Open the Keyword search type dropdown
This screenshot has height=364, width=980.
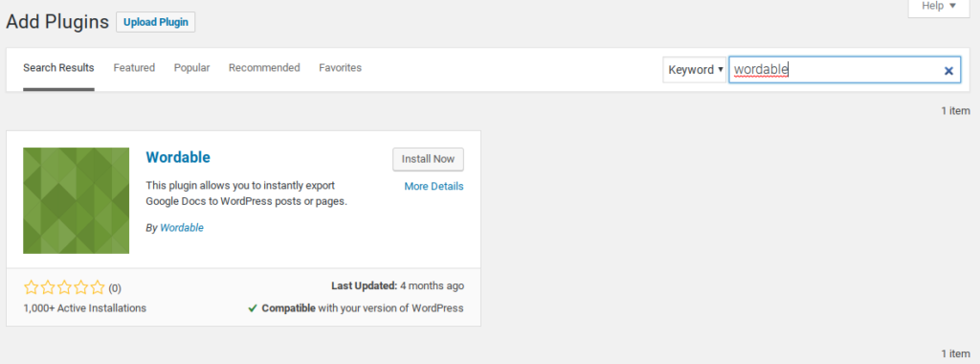click(695, 69)
